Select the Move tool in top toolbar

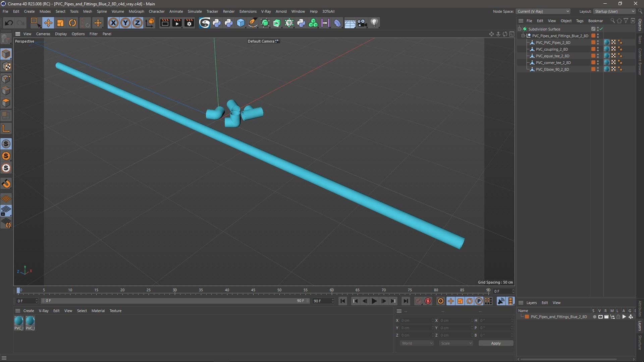[48, 23]
